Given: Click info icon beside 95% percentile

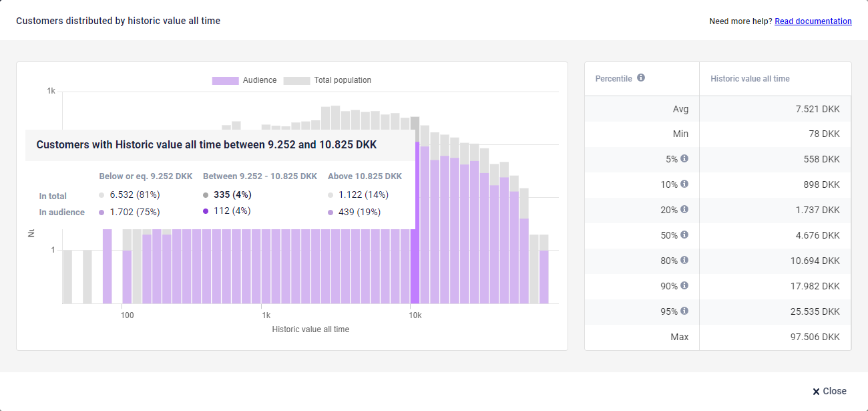Looking at the screenshot, I should click(684, 311).
